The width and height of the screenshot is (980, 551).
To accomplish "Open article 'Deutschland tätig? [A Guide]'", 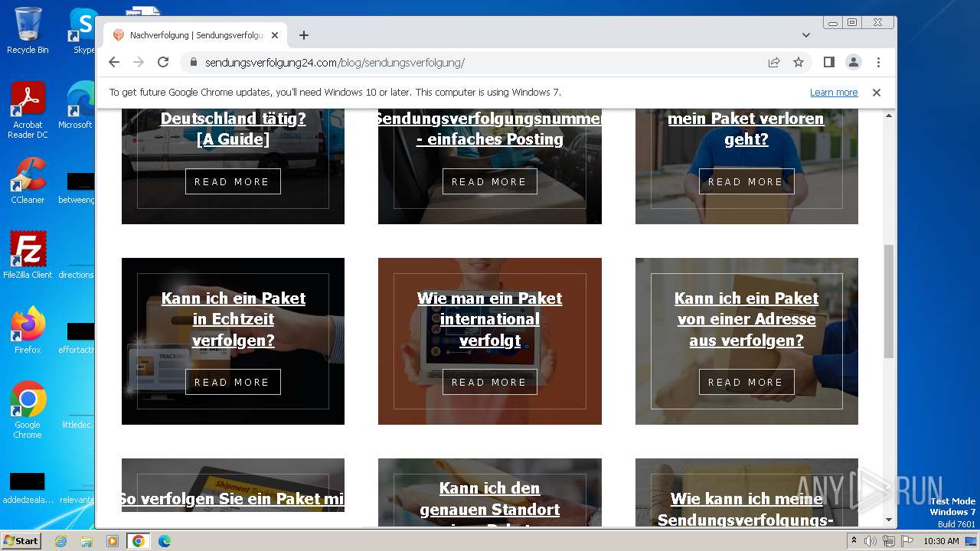I will 233,129.
